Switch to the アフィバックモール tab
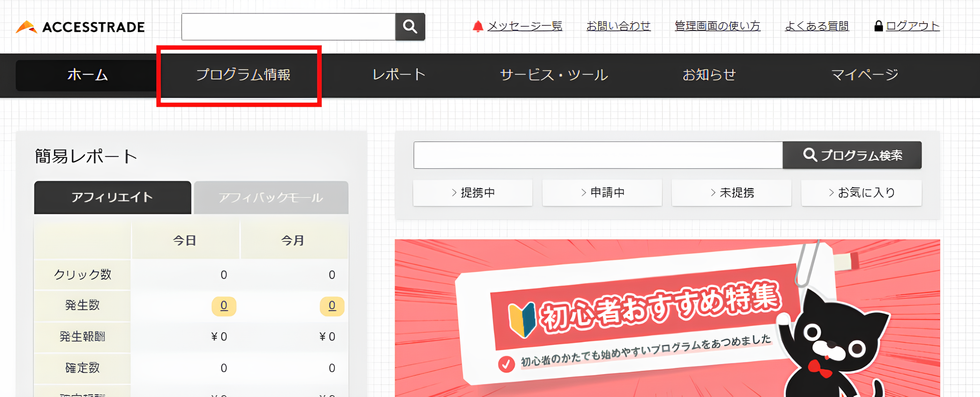This screenshot has width=980, height=397. 271,198
